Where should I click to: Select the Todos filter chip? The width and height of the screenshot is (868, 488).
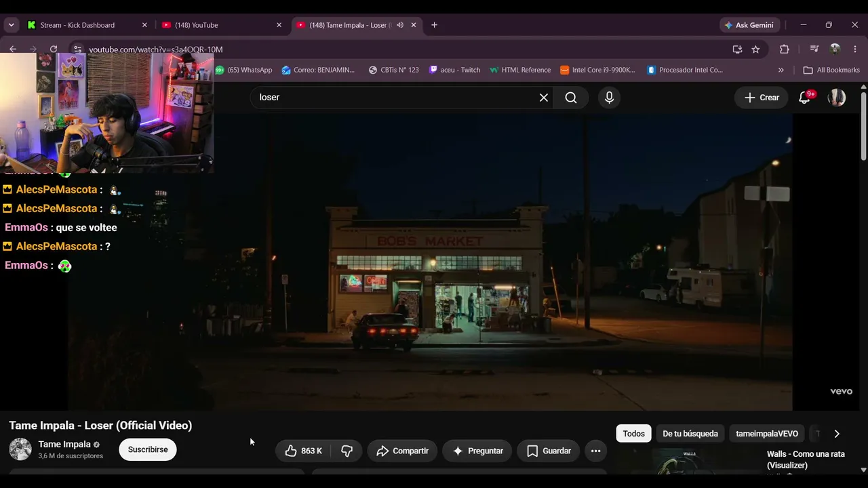[x=634, y=434]
